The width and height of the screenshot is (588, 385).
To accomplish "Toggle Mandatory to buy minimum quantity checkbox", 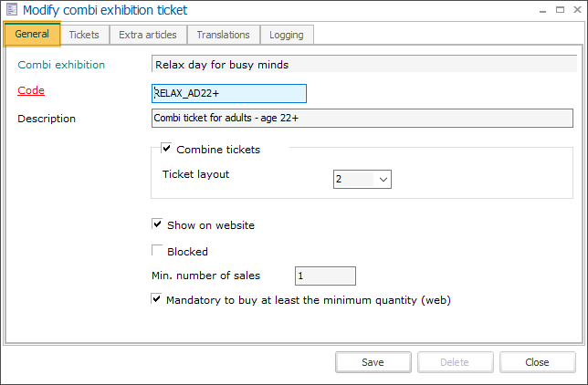I will 158,299.
